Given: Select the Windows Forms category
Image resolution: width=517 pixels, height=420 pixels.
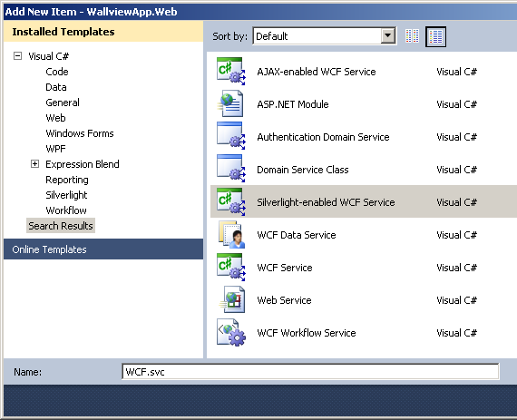Looking at the screenshot, I should click(80, 133).
